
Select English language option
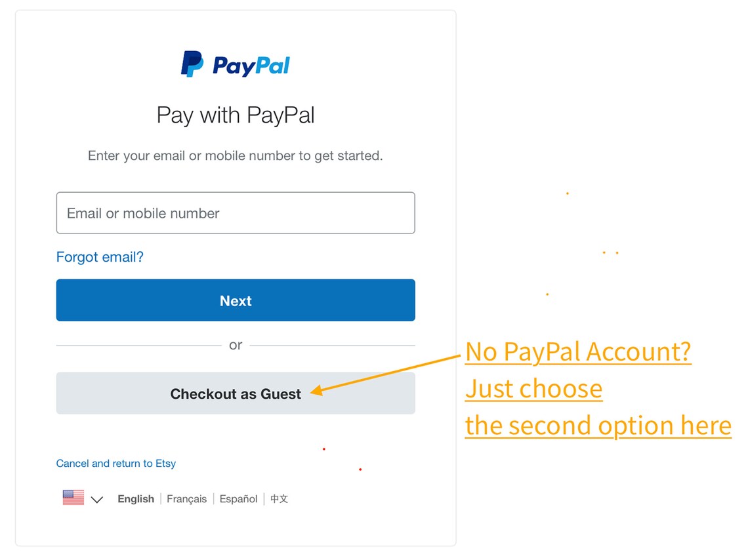click(x=136, y=499)
